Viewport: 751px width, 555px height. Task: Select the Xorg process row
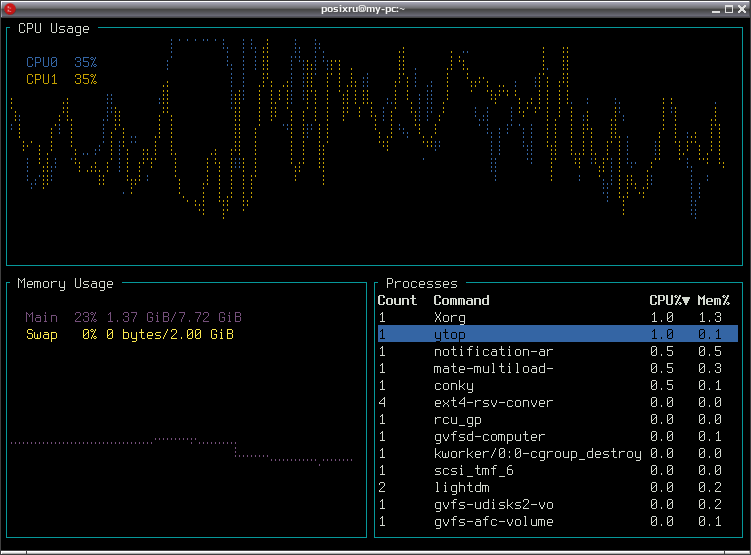pos(558,317)
